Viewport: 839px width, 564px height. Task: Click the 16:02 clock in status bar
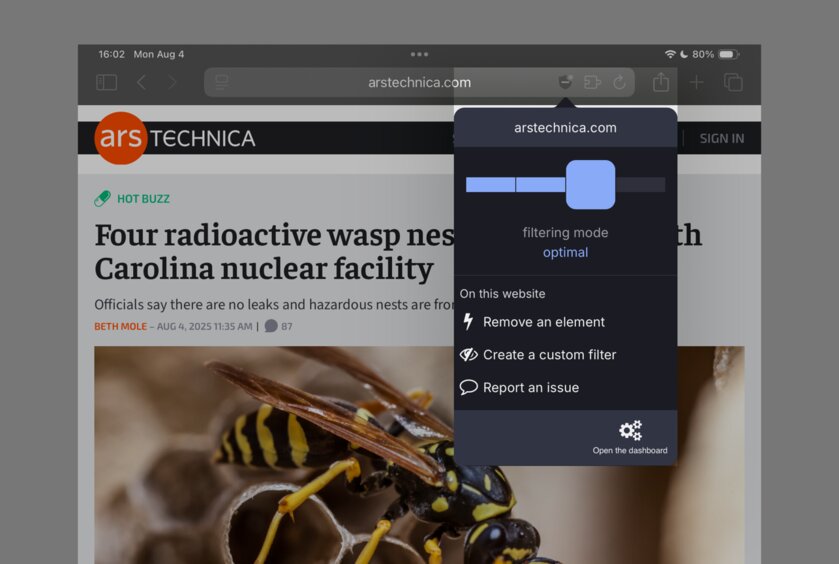pos(111,54)
